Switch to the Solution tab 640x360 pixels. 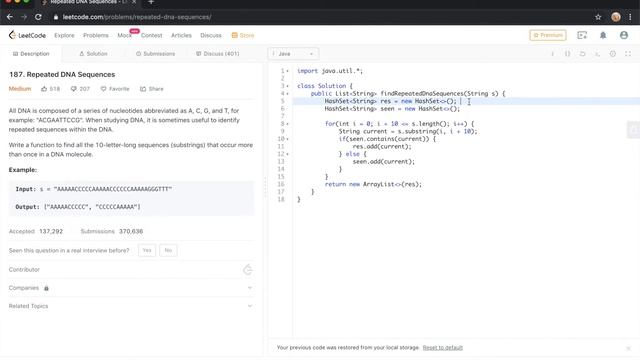(93, 54)
